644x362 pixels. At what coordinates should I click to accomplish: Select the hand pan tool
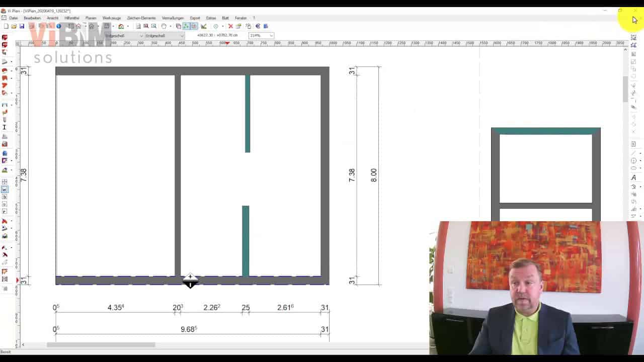click(x=164, y=26)
